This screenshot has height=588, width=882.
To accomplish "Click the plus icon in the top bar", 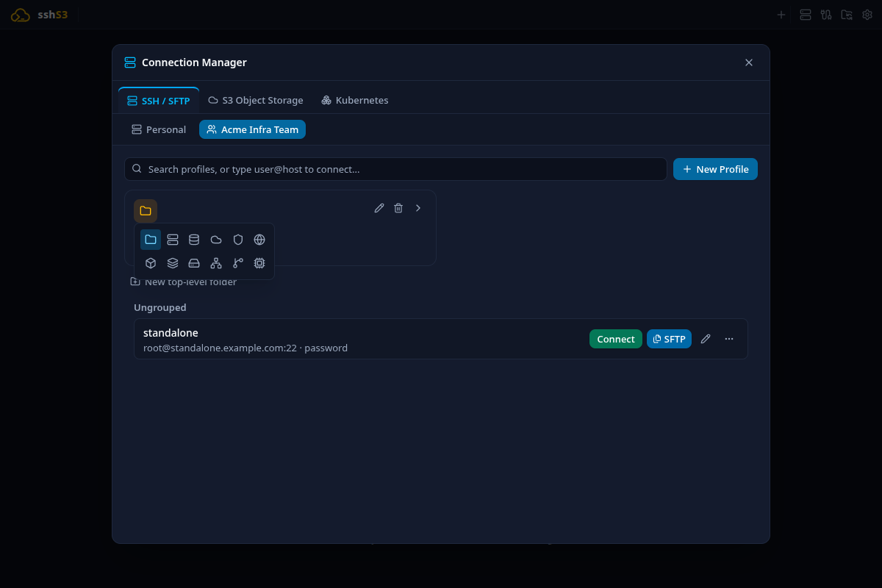I will click(781, 15).
